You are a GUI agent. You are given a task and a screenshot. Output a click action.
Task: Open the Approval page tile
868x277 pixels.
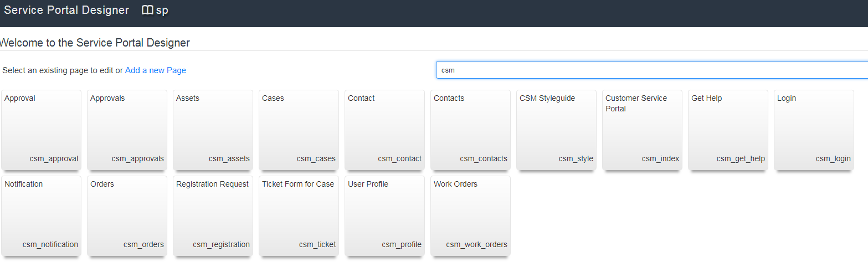(x=42, y=130)
